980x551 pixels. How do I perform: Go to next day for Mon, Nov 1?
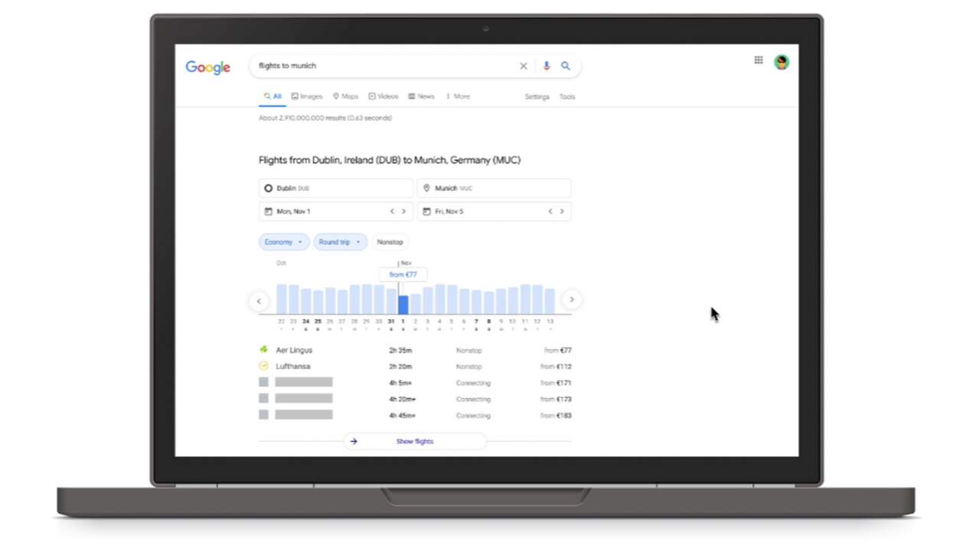[403, 211]
